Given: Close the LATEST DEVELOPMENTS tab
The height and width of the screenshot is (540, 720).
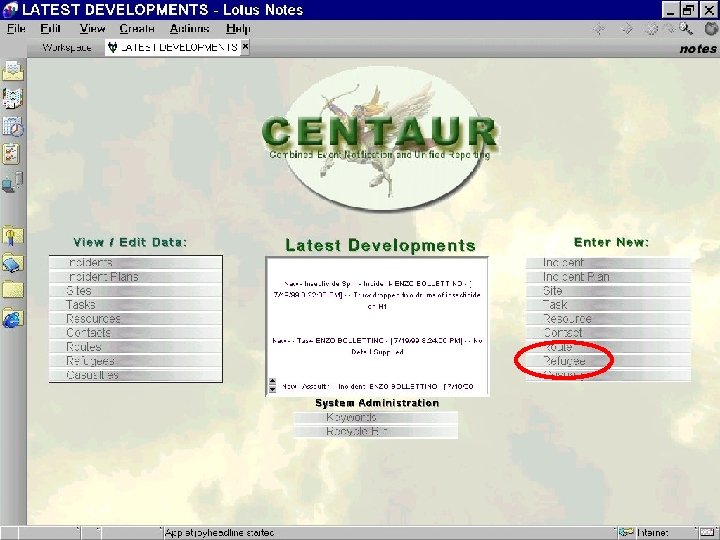Looking at the screenshot, I should [245, 46].
